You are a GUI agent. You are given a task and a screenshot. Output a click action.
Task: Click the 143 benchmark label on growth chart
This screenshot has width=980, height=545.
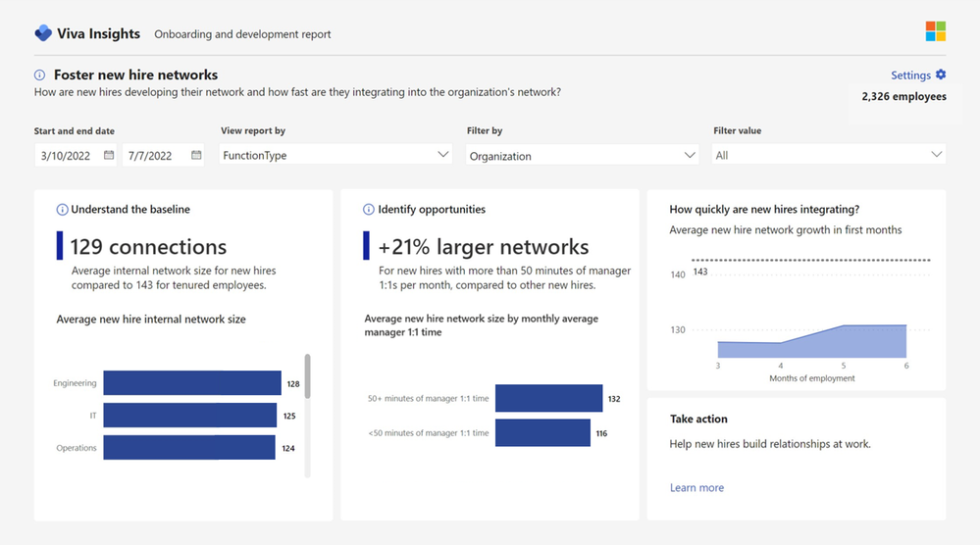[700, 272]
